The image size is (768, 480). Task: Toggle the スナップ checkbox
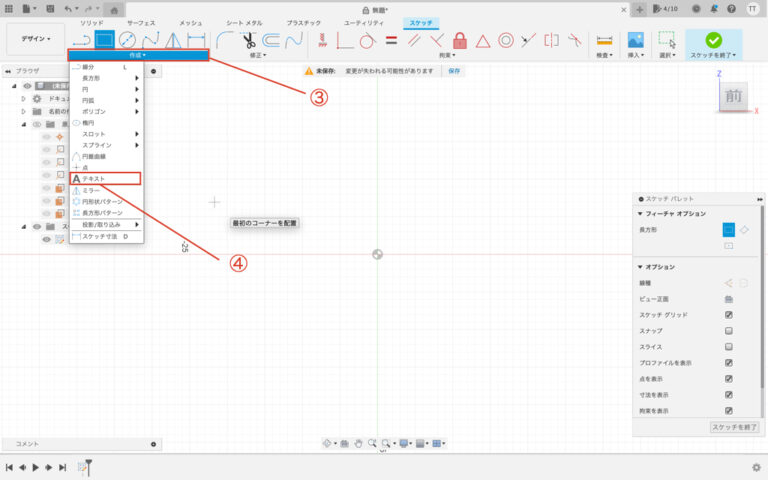(729, 330)
